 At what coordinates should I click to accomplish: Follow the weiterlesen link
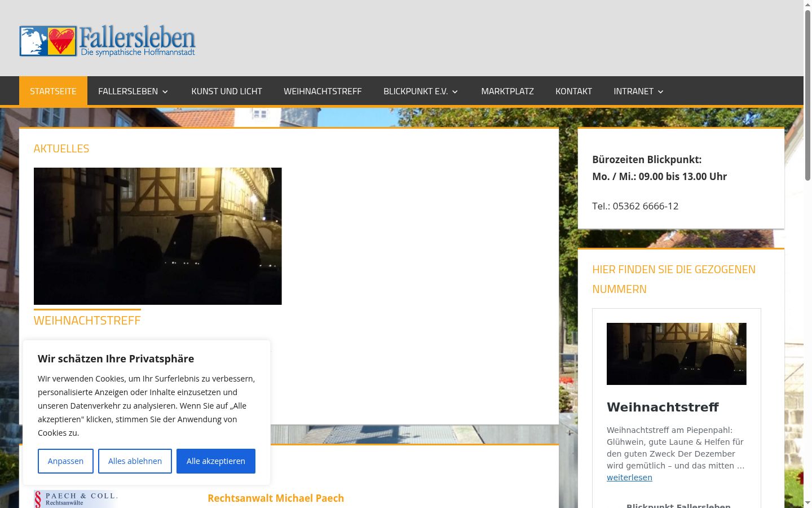pyautogui.click(x=629, y=478)
